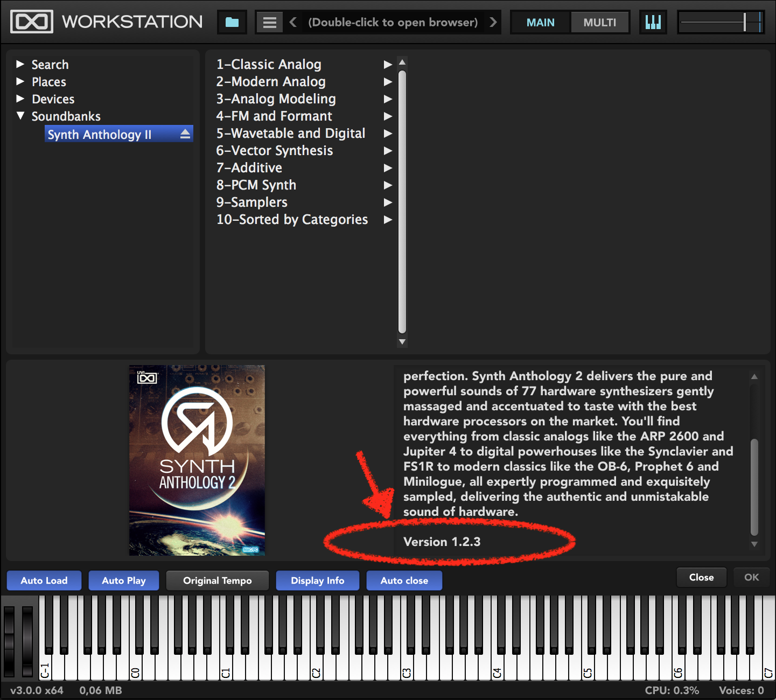Select 8-PCM Synth category
Viewport: 776px width, 700px height.
click(256, 185)
